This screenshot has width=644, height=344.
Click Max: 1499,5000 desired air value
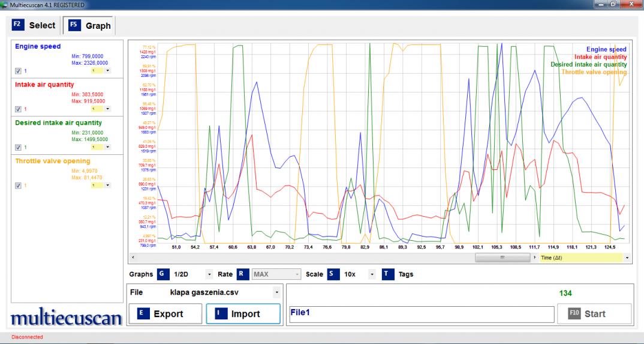click(89, 139)
